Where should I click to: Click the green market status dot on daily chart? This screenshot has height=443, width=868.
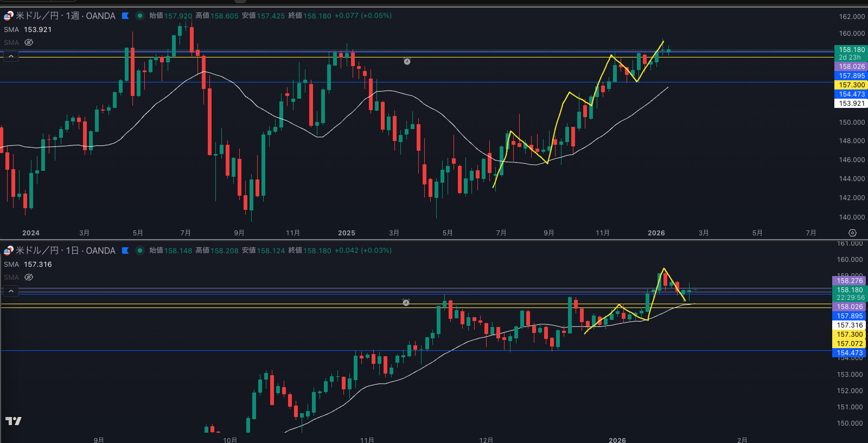[139, 251]
